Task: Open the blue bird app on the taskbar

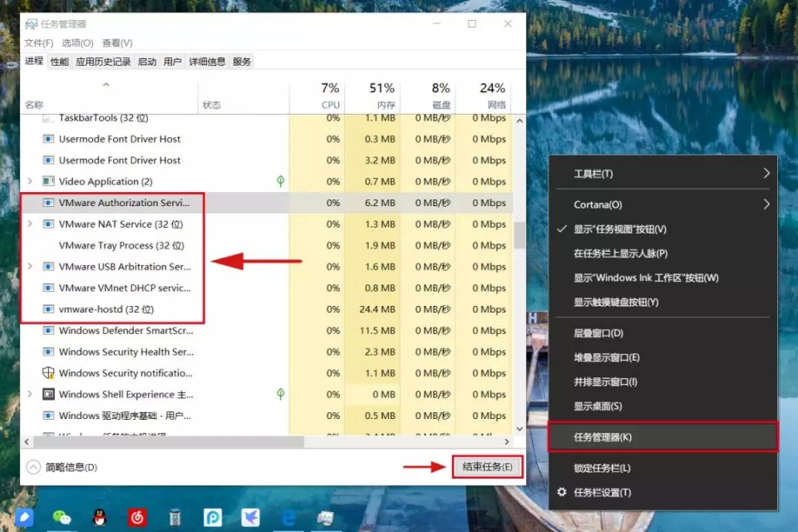Action: tap(250, 518)
